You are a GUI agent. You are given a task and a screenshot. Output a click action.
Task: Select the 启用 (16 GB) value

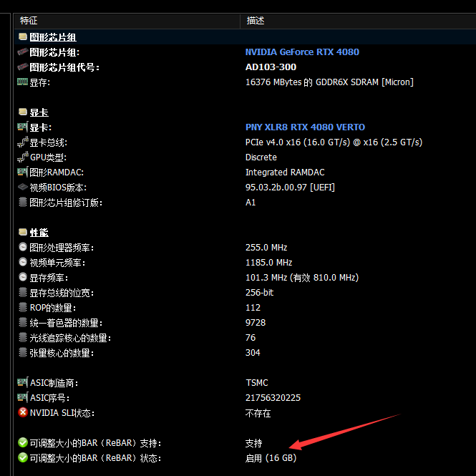271,458
